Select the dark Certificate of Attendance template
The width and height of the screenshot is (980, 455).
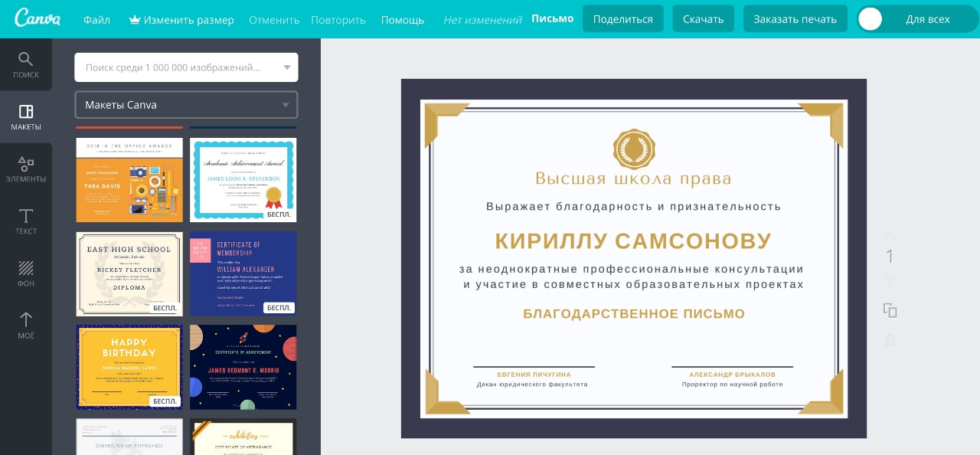[243, 437]
